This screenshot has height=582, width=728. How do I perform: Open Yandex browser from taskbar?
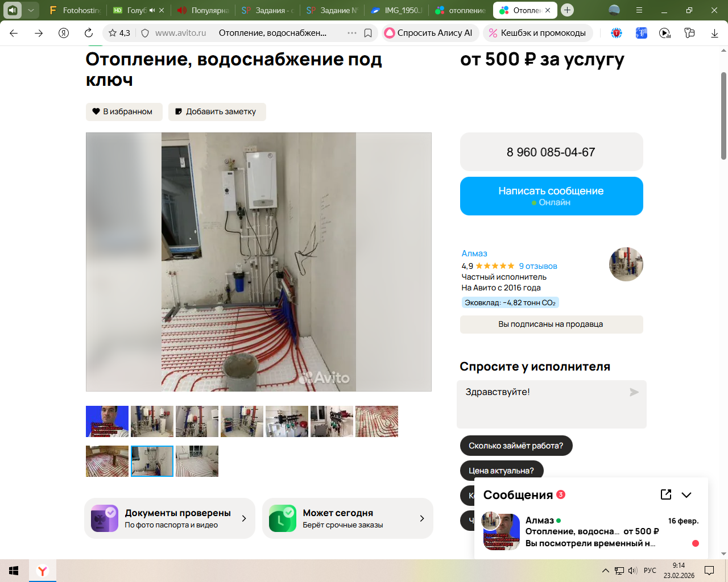(x=43, y=571)
